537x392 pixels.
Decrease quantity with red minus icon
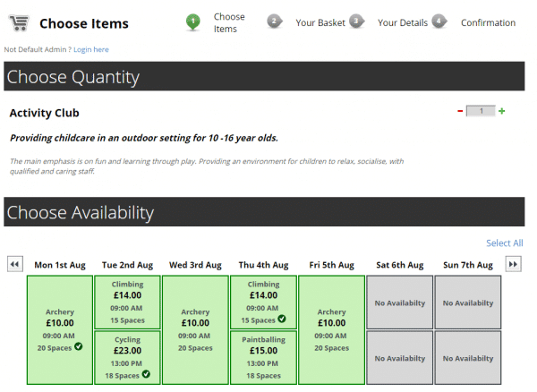pos(460,111)
